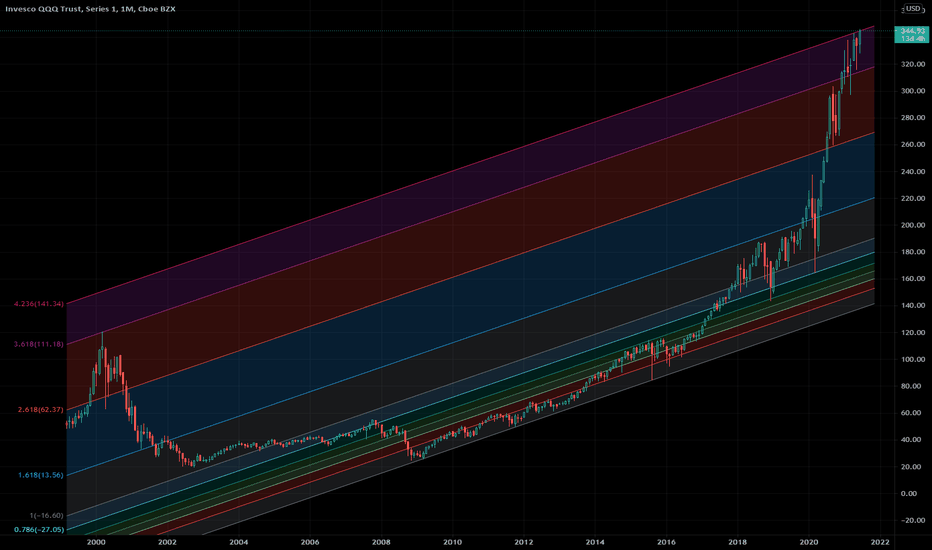Open the USD currency selector button
The image size is (932, 550).
913,8
